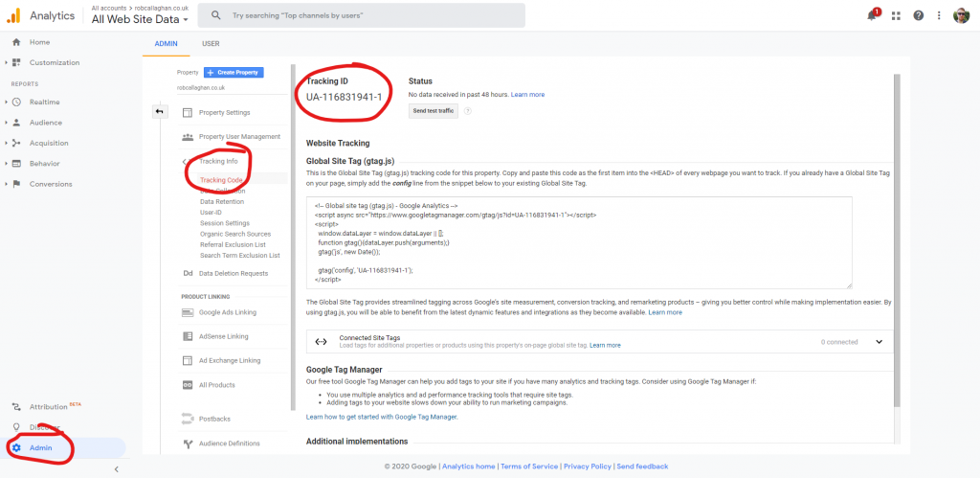Click the All Products icon
Screen dimensions: 980x478
(187, 385)
